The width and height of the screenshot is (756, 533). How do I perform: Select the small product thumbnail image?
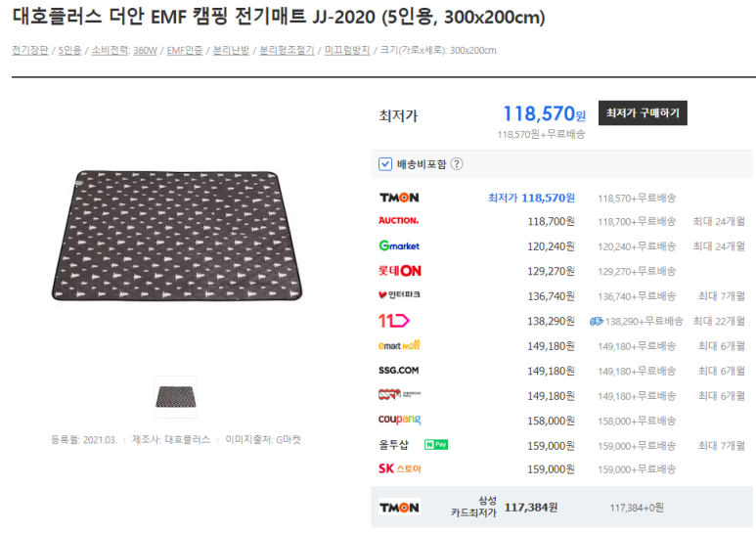(x=176, y=397)
